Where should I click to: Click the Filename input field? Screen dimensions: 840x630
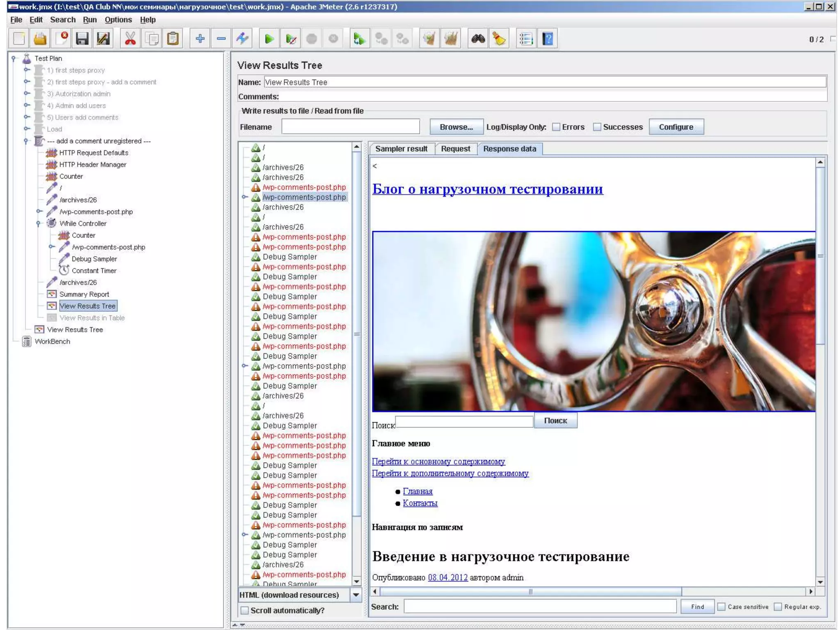coord(350,127)
